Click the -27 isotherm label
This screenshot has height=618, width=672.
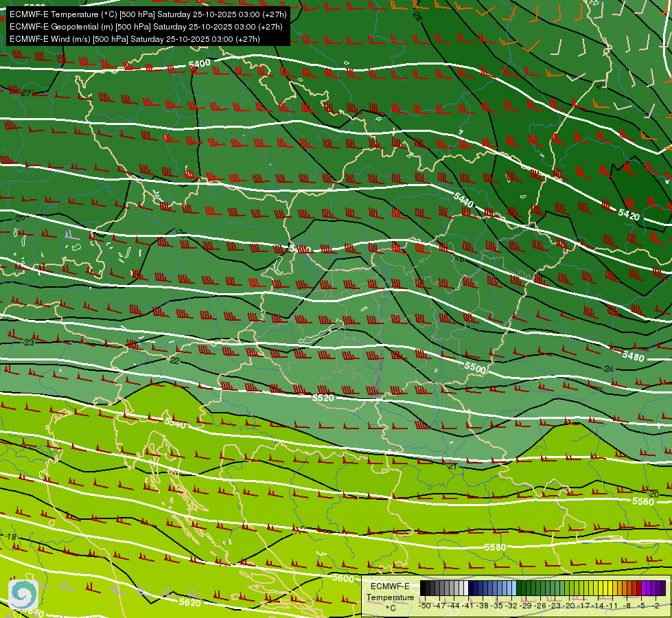point(25,93)
